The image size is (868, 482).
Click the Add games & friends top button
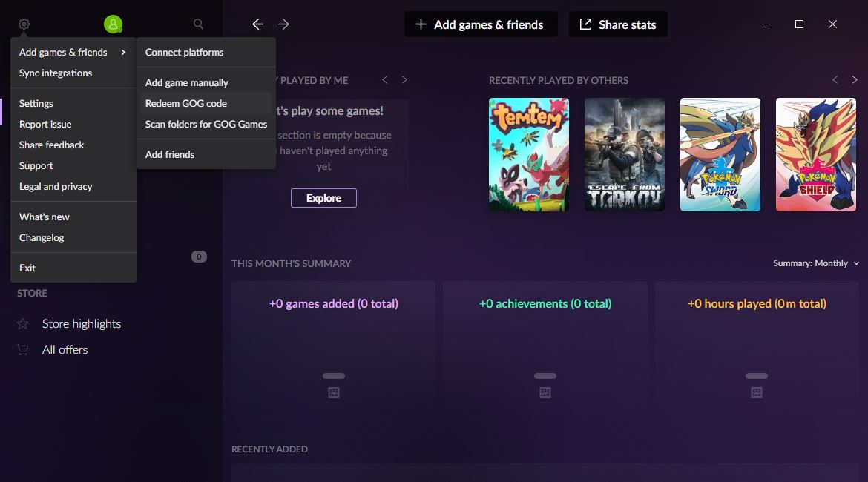(x=481, y=24)
